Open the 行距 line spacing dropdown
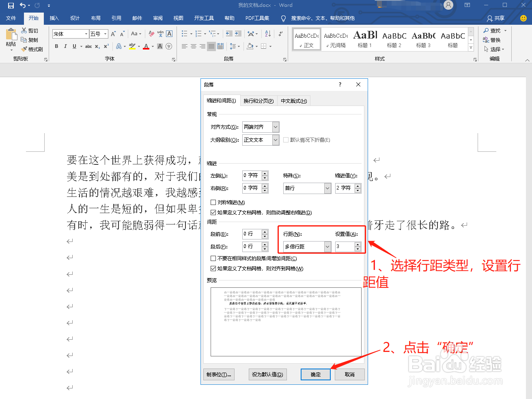The width and height of the screenshot is (532, 399). pos(327,247)
